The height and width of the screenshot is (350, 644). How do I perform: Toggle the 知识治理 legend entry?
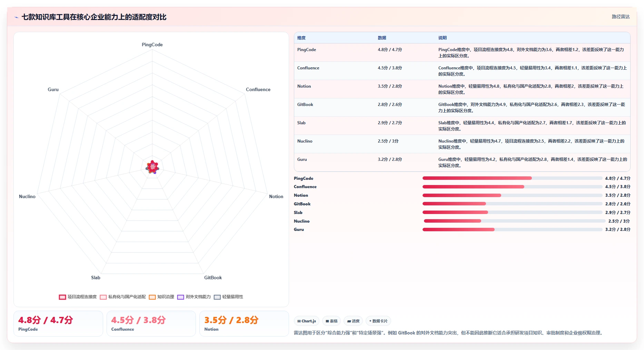click(161, 297)
